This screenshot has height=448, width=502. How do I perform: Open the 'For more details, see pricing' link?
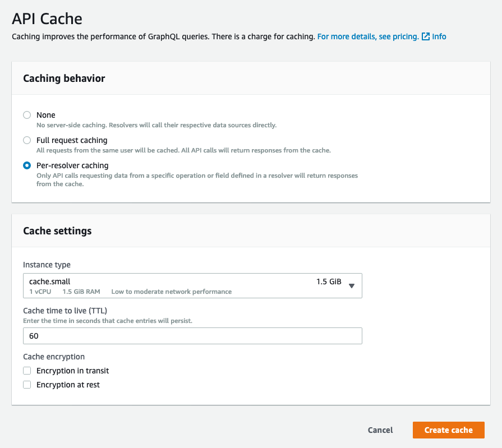pos(367,36)
